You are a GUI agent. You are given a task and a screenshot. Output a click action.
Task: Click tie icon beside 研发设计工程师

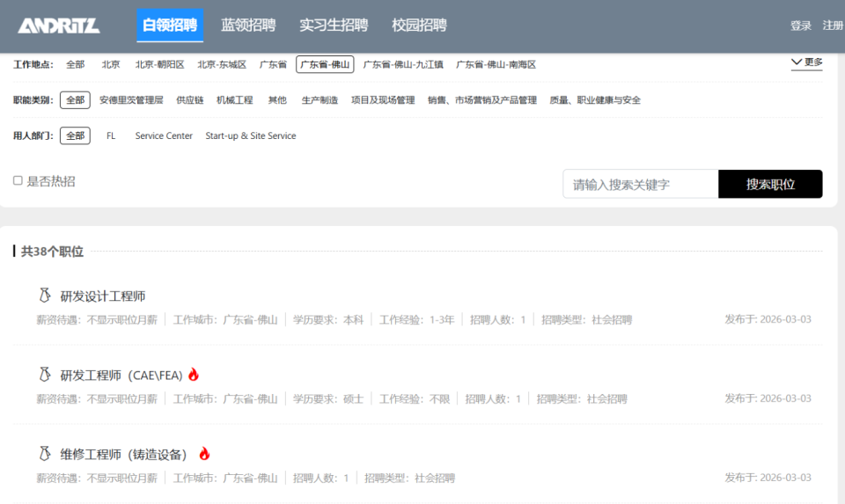pyautogui.click(x=45, y=295)
